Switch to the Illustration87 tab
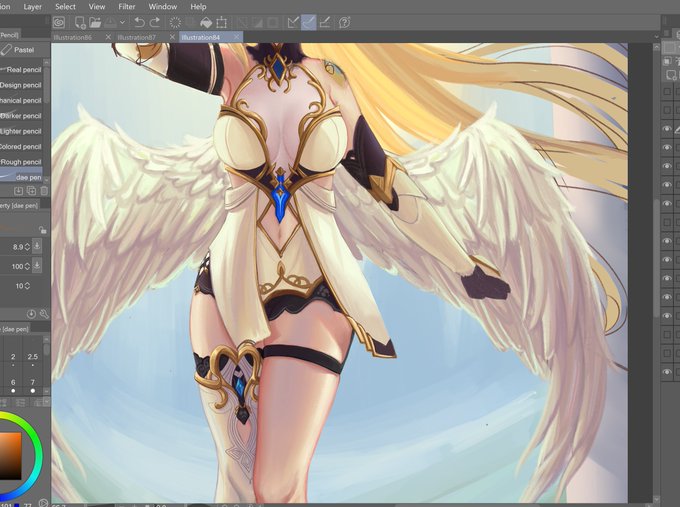Screen dimensions: 680x507 136,37
